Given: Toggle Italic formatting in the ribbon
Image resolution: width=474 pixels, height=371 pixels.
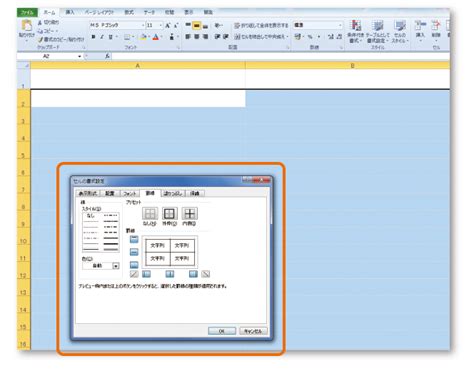Looking at the screenshot, I should pos(102,37).
